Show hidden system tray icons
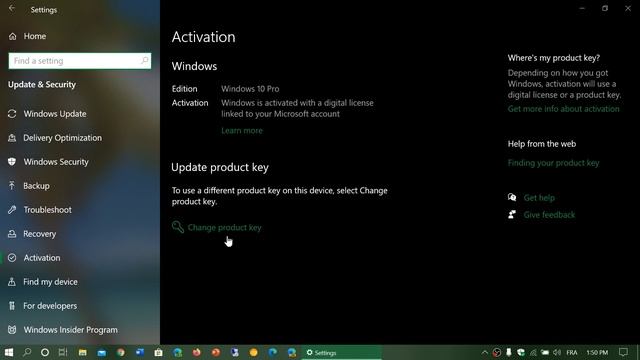Viewport: 640px width, 360px height. (484, 352)
